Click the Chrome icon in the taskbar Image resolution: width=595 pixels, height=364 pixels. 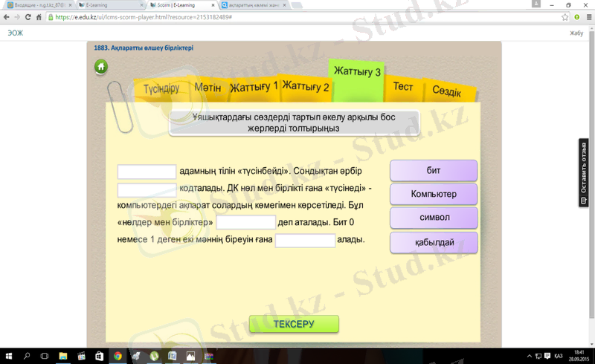click(118, 357)
